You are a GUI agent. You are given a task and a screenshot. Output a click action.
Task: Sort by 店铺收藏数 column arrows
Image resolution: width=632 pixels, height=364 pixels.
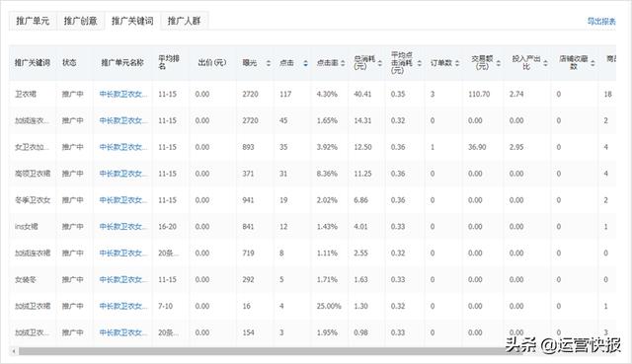[x=592, y=63]
